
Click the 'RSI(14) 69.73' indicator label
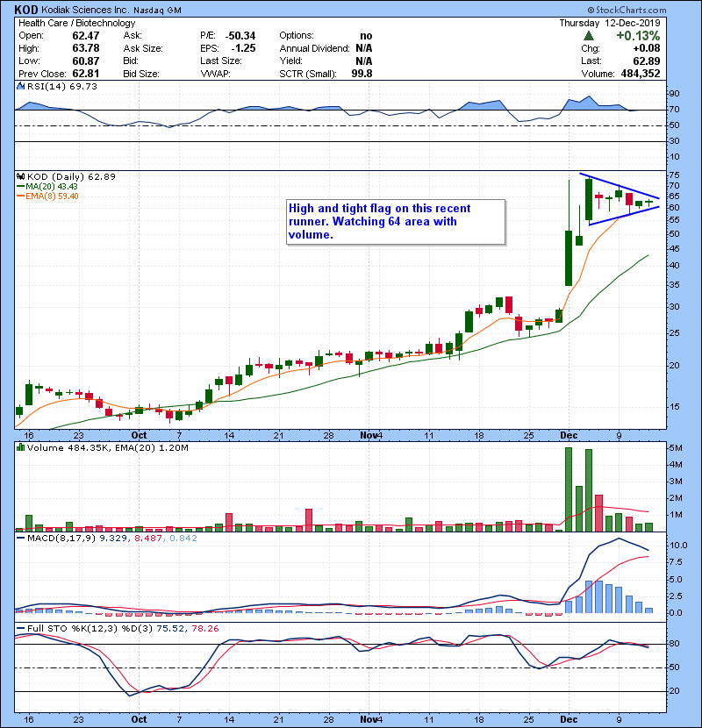[62, 86]
